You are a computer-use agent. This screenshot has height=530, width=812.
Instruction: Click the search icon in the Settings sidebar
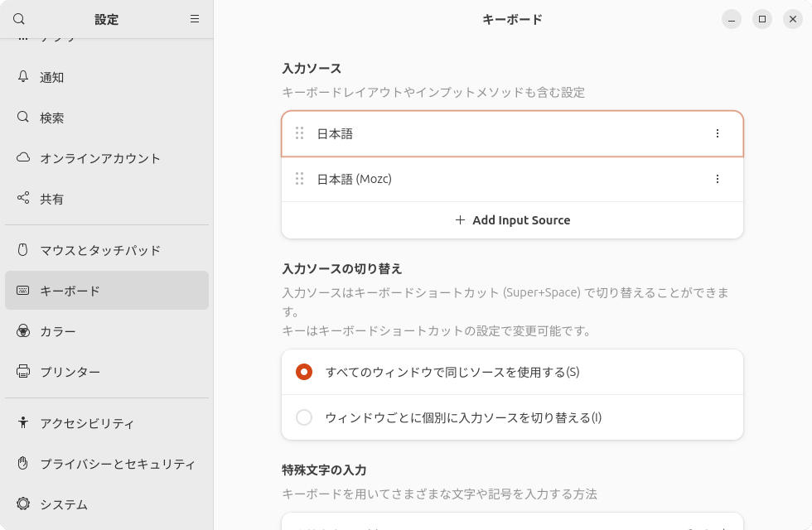[19, 18]
